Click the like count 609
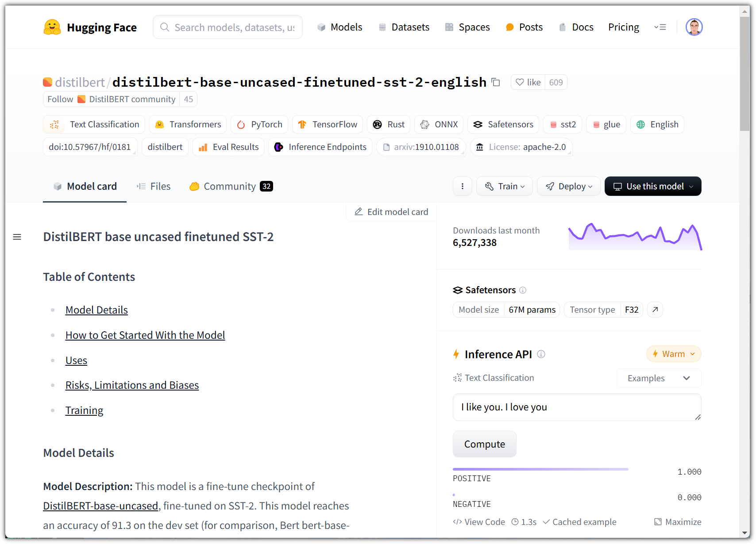 click(556, 82)
